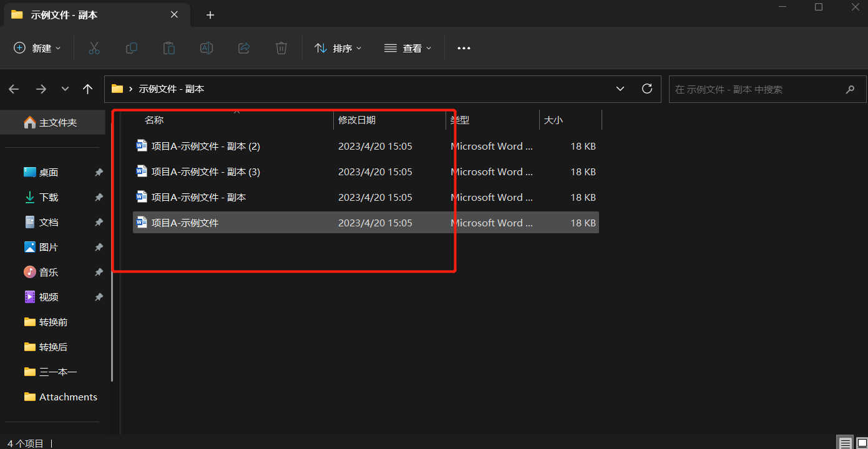Select the 图片 item in the sidebar
The width and height of the screenshot is (868, 449).
(x=49, y=247)
